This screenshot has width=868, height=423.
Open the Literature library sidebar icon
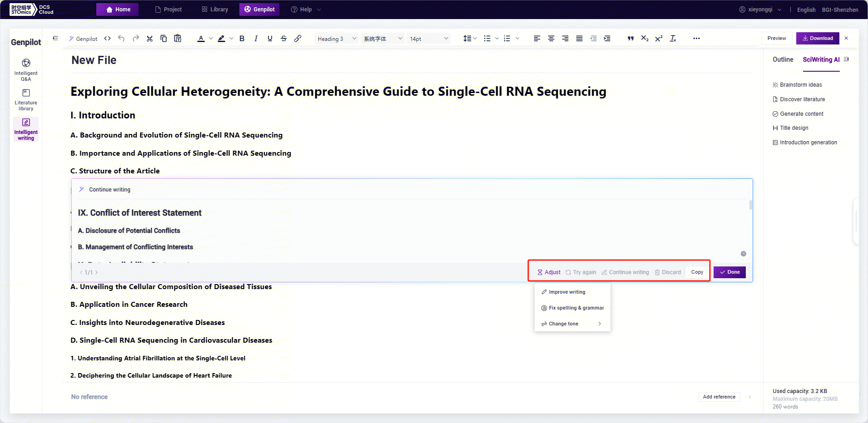click(26, 99)
